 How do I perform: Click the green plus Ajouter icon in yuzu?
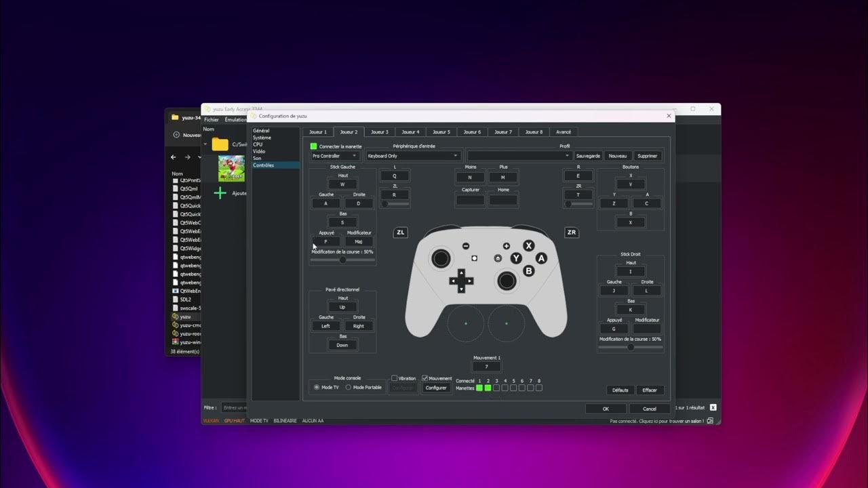(220, 193)
